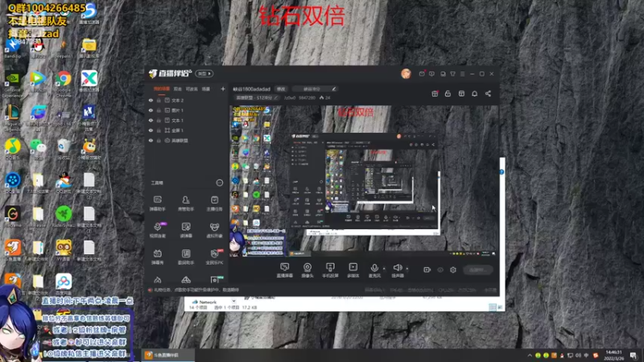Expand speaker options arrow

[x=407, y=269]
